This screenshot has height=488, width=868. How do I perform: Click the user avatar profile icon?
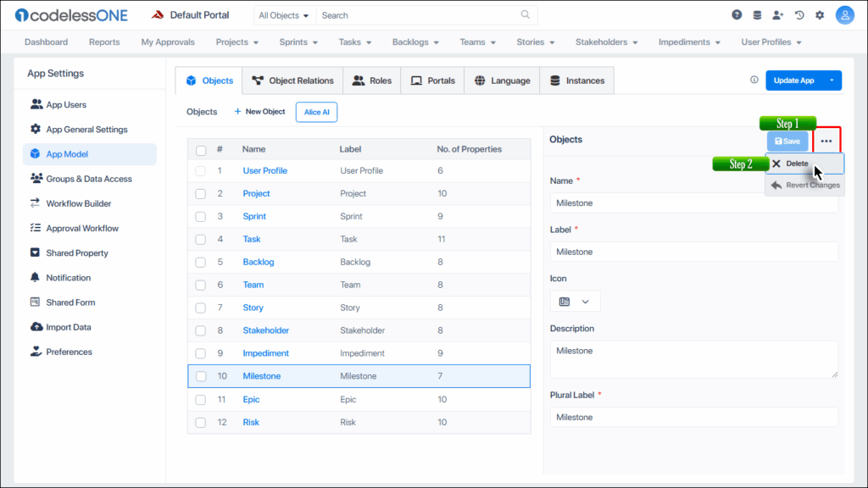coord(844,15)
